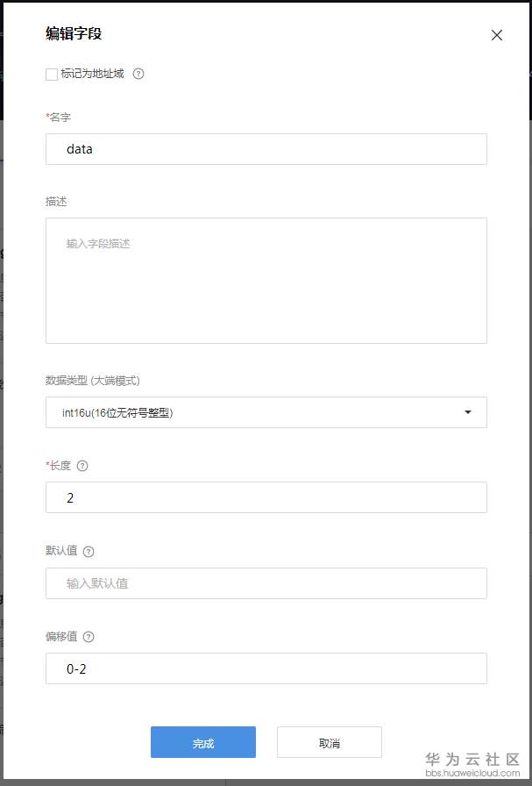Click the 长度 field showing 2

click(266, 497)
